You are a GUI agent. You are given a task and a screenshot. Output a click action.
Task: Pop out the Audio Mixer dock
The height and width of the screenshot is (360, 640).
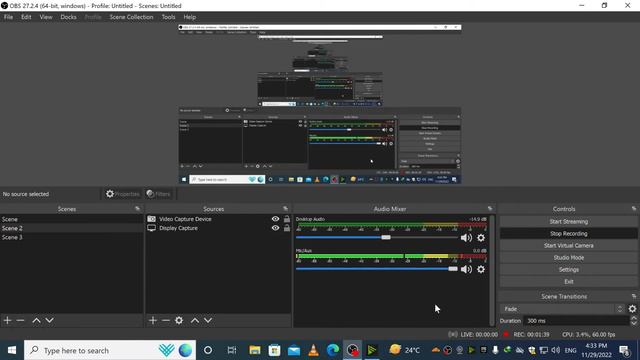pyautogui.click(x=490, y=209)
